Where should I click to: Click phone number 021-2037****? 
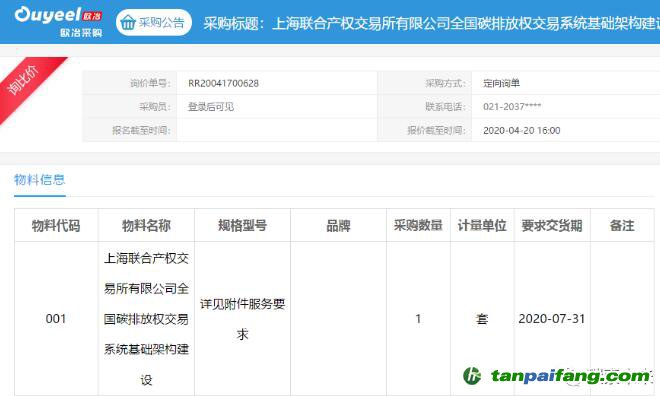tap(512, 107)
